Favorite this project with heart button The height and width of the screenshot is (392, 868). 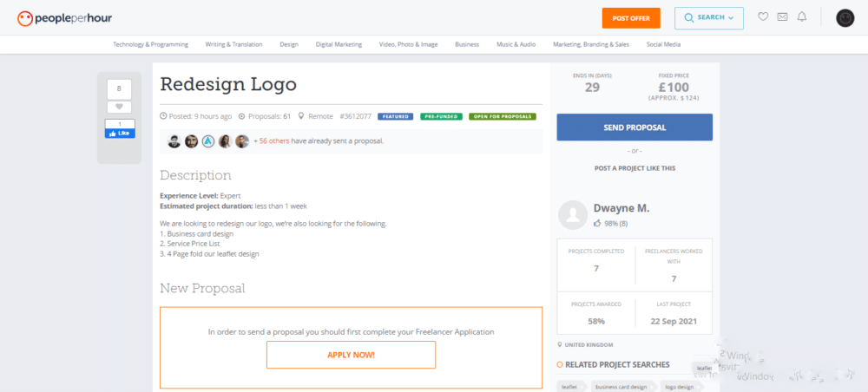click(119, 107)
